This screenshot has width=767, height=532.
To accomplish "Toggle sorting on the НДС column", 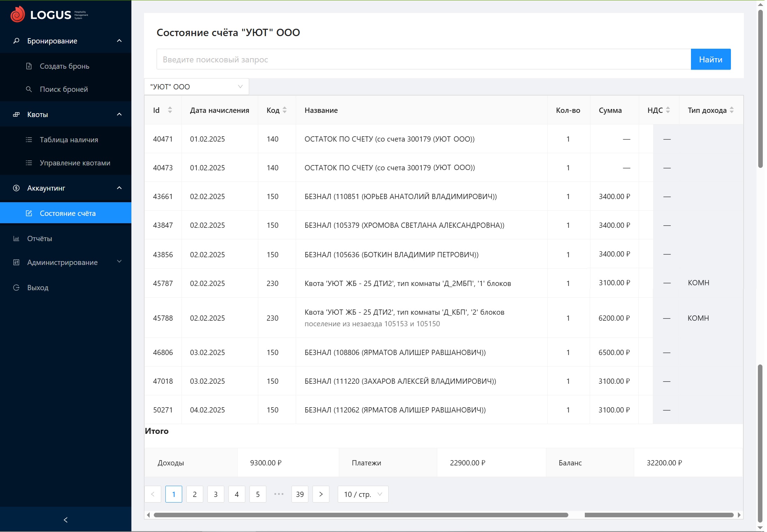I will pyautogui.click(x=668, y=110).
